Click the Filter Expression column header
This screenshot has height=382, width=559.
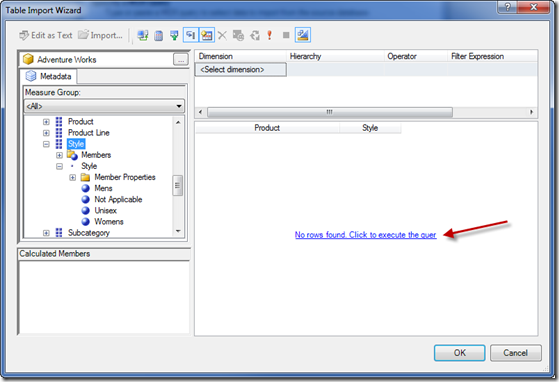pyautogui.click(x=492, y=56)
